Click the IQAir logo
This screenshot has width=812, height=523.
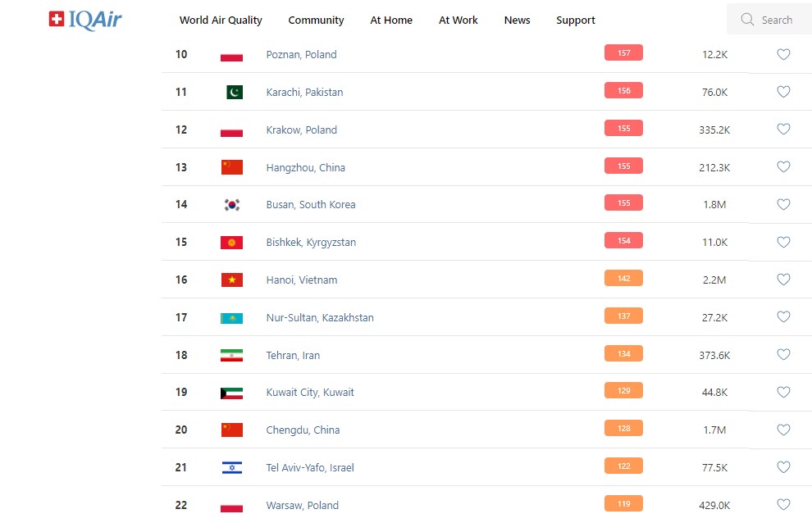85,20
